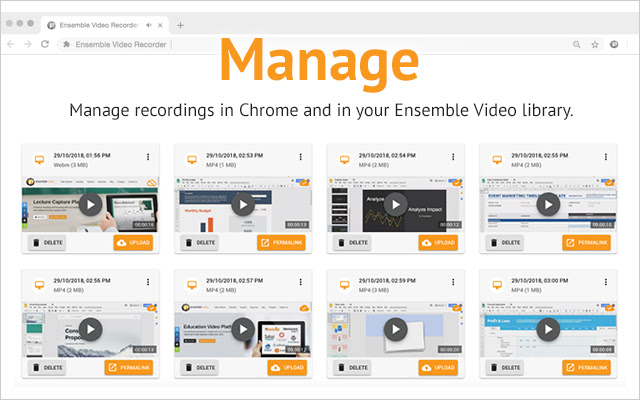Screen dimensions: 640x400
Task: Play the 02:59 PM recording
Action: pyautogui.click(x=396, y=329)
